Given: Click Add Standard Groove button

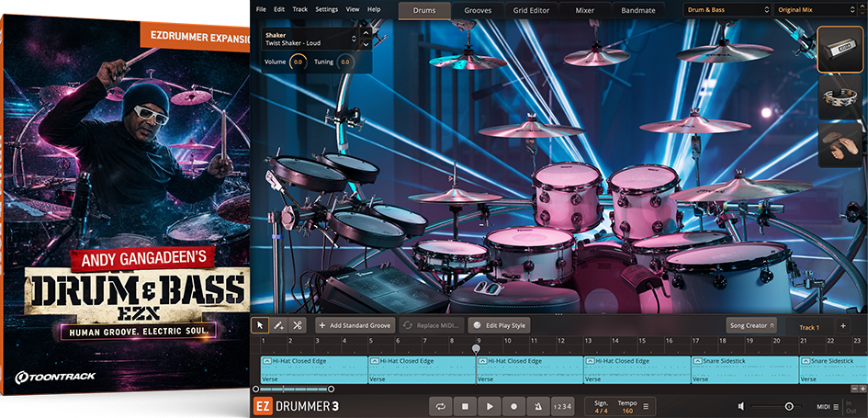Looking at the screenshot, I should pyautogui.click(x=355, y=325).
